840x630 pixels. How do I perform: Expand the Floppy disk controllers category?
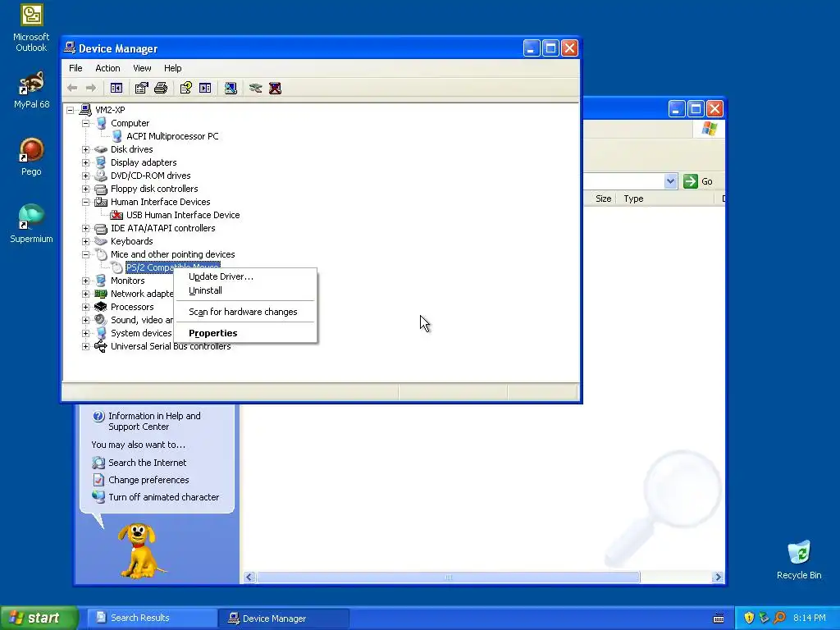[x=85, y=189]
